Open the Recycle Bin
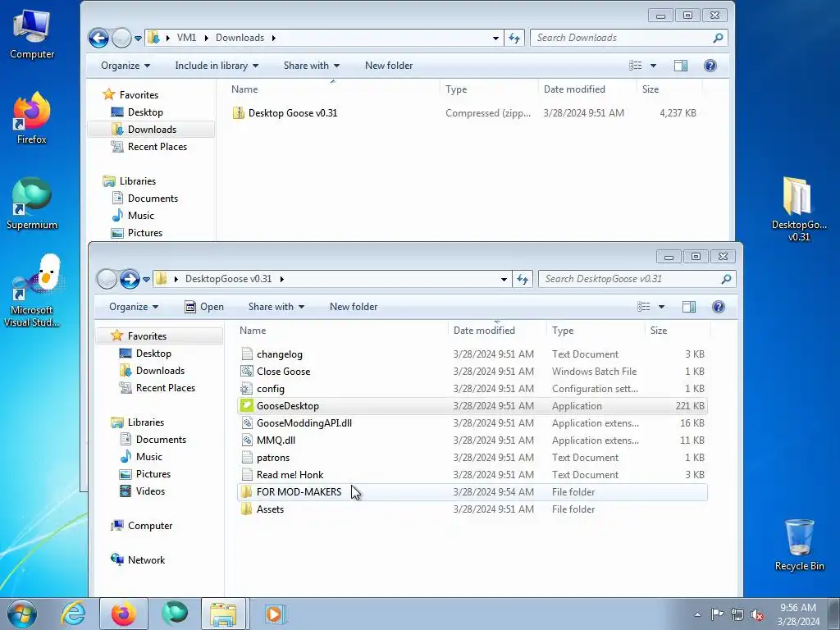The width and height of the screenshot is (840, 630). 799,546
